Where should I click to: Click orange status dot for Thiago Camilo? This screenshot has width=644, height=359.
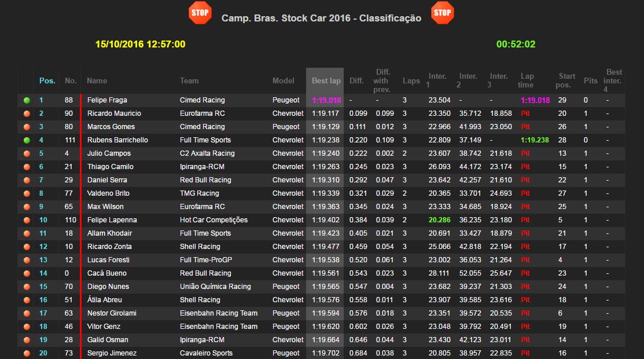pos(27,167)
